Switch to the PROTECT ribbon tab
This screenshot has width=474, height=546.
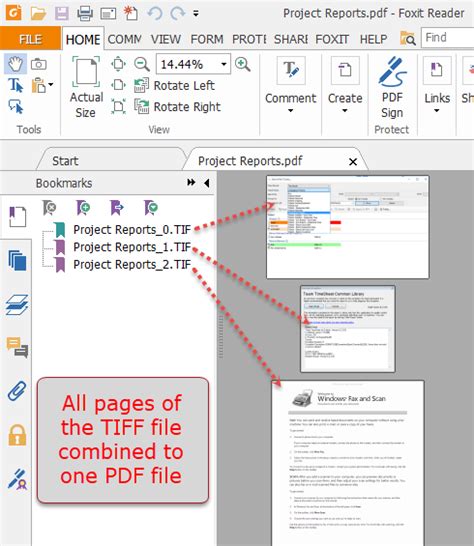(249, 39)
